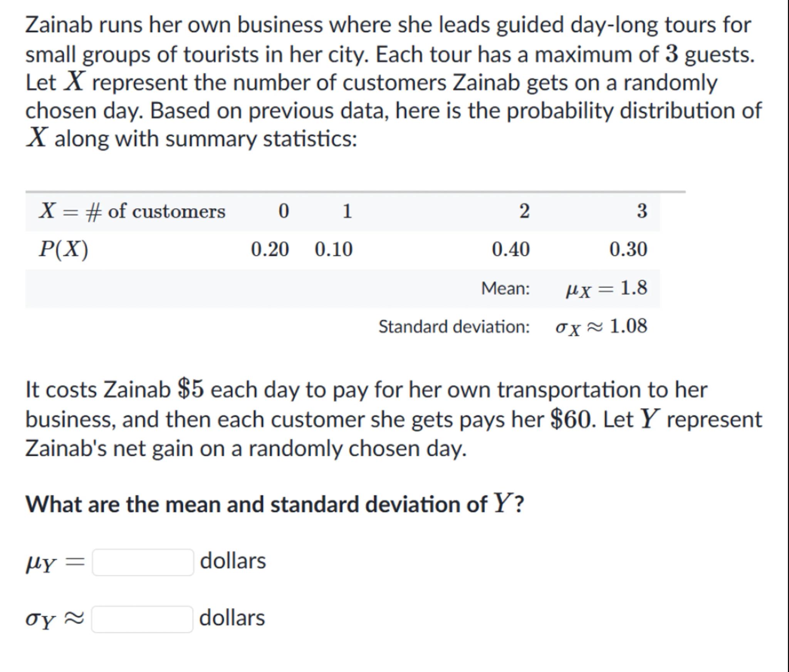The image size is (789, 672).
Task: Click the 'Mean:' label in the table
Action: pos(505,288)
